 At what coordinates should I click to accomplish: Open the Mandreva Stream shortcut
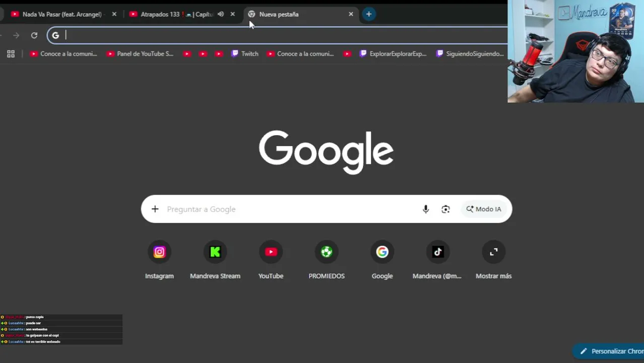coord(215,261)
